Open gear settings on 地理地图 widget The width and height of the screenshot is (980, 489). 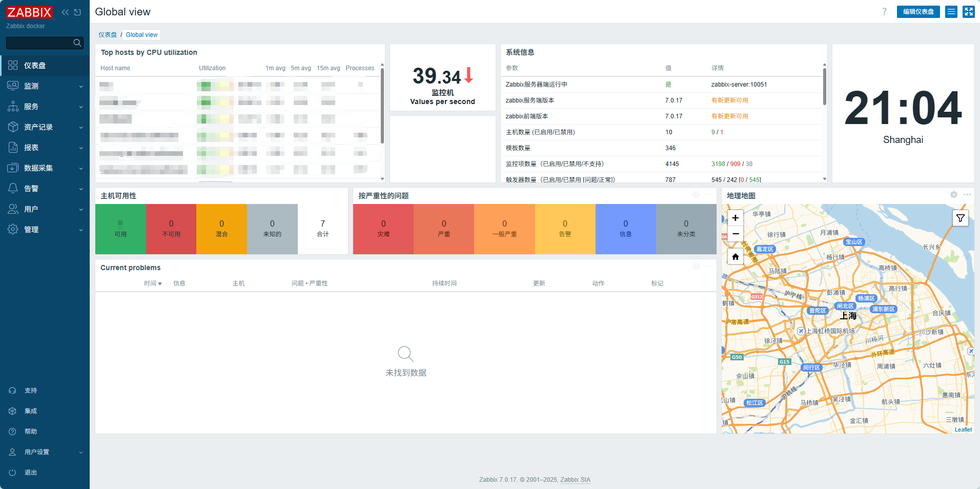(953, 195)
